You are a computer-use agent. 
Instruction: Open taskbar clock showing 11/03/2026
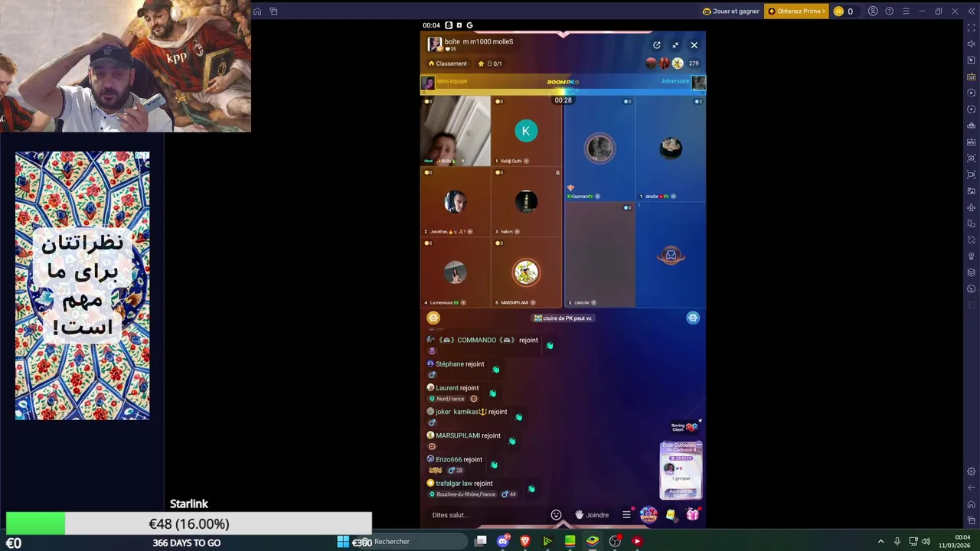[954, 541]
